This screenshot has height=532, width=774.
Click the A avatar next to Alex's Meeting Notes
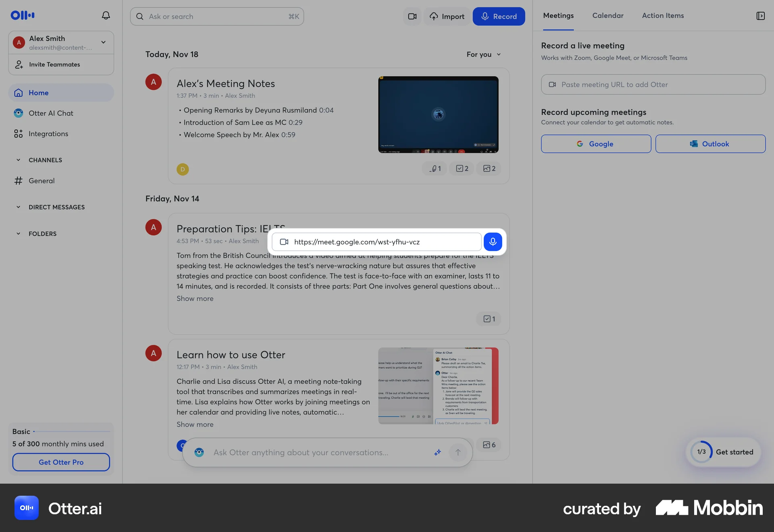click(154, 82)
